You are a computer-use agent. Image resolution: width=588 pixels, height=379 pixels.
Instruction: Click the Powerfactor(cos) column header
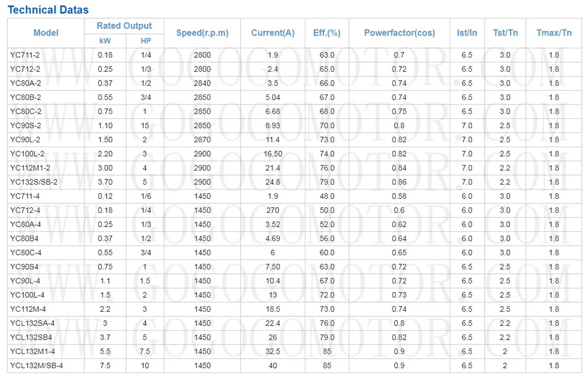pyautogui.click(x=399, y=33)
